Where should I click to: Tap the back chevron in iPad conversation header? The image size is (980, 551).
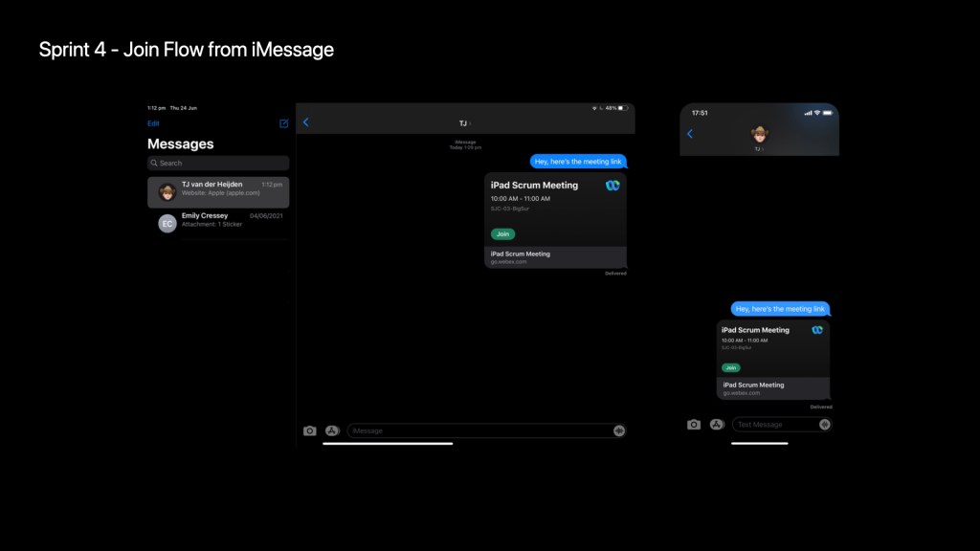click(306, 122)
